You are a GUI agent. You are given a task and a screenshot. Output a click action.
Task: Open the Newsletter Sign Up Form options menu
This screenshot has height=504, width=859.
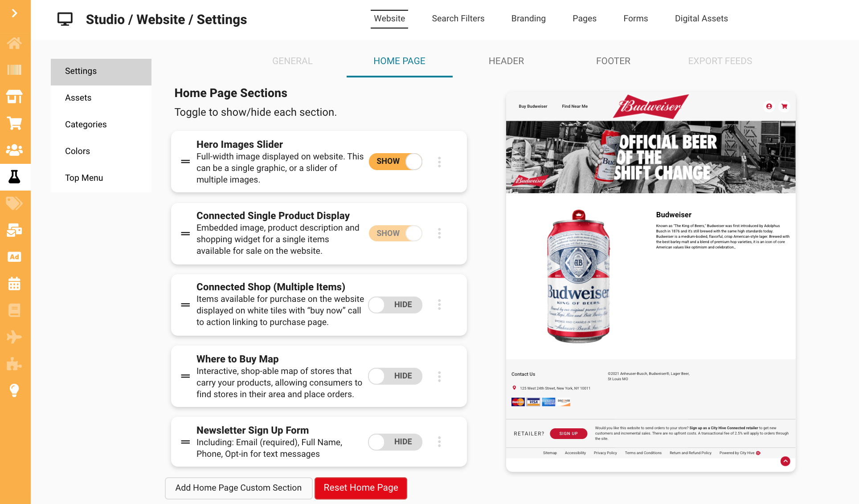439,442
